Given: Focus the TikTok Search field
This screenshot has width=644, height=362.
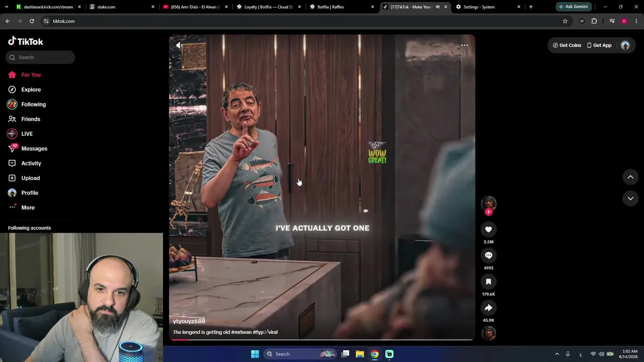Looking at the screenshot, I should (x=40, y=57).
